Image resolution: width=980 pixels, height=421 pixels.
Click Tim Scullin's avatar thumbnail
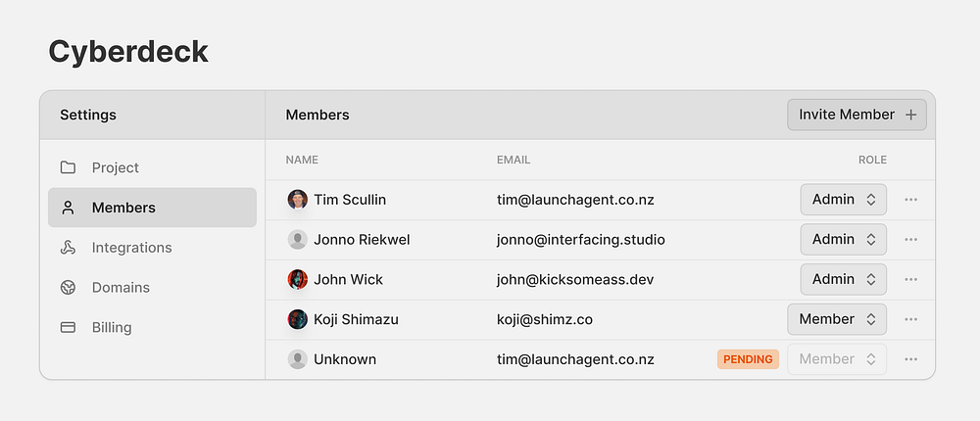[x=298, y=200]
